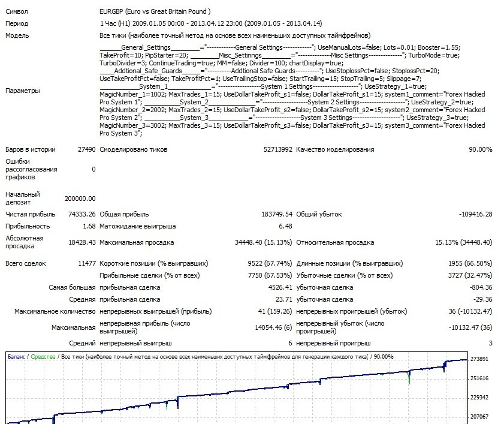This screenshot has width=504, height=424.
Task: Select the Начальный депозит value 200000.00
Action: pyautogui.click(x=80, y=199)
